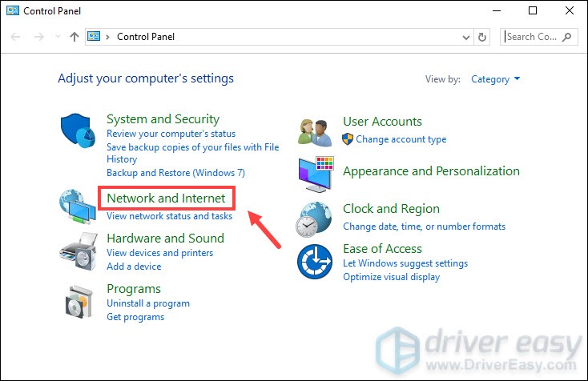Click the Appearance and Personalization monitor icon
This screenshot has width=588, height=381.
pyautogui.click(x=315, y=173)
